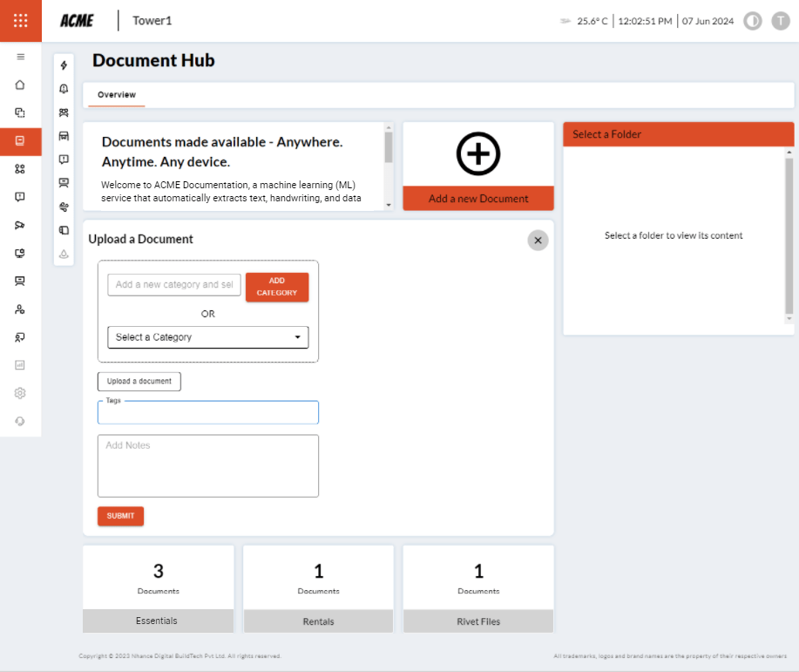Image resolution: width=799 pixels, height=672 pixels.
Task: Toggle the dark/light contrast theme button
Action: pos(752,21)
